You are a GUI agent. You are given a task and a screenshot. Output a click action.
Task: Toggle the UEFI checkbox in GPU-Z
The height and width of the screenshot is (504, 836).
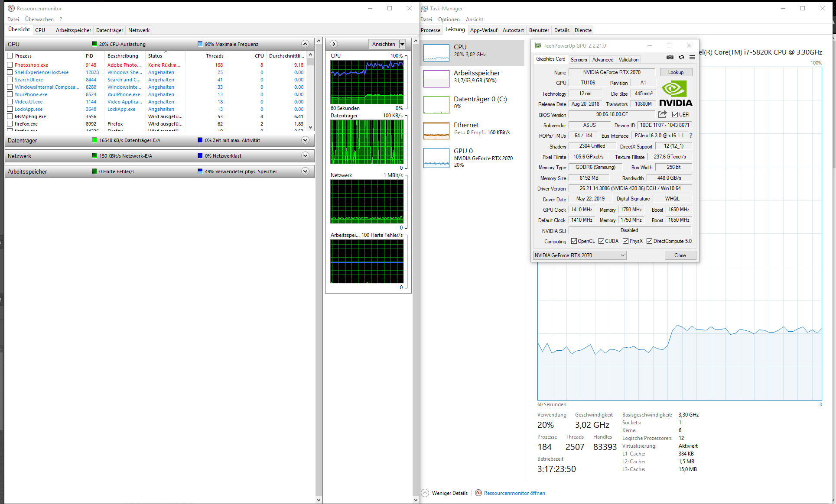[675, 115]
